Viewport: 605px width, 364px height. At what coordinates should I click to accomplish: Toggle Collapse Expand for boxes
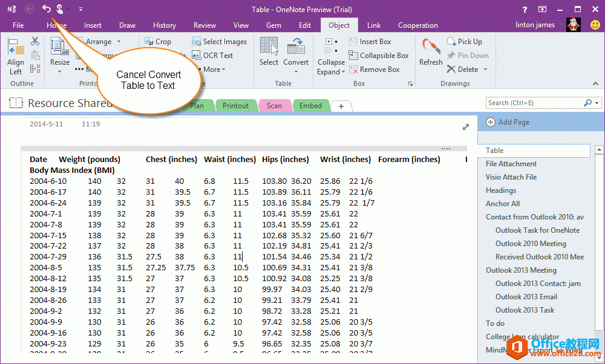(330, 53)
